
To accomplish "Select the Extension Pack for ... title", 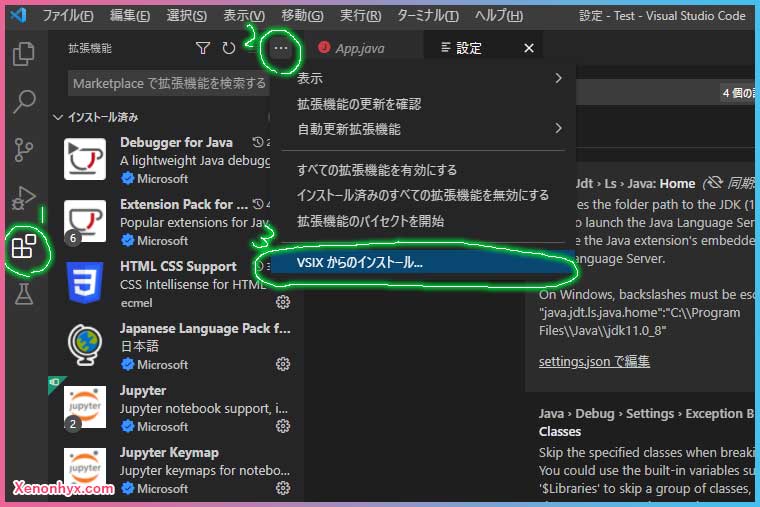I will pos(184,204).
